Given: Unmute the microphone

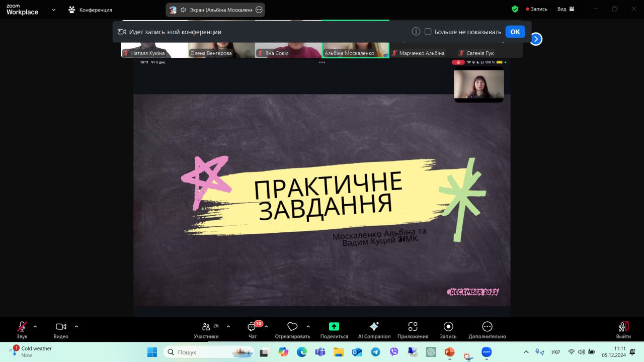Looking at the screenshot, I should tap(22, 327).
